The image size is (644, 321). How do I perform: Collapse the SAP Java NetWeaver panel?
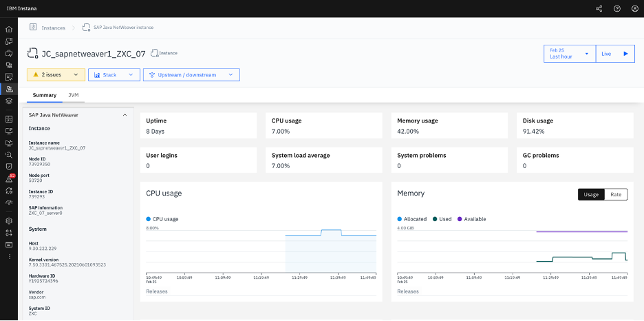125,116
